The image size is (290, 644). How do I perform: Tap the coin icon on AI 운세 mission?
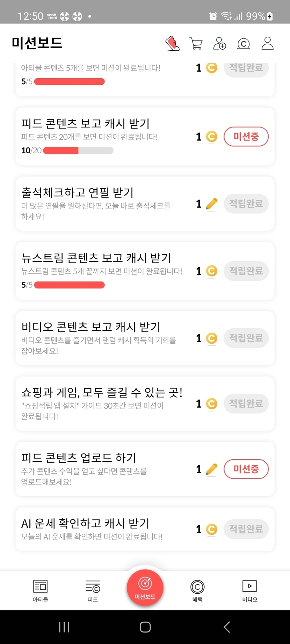(211, 529)
